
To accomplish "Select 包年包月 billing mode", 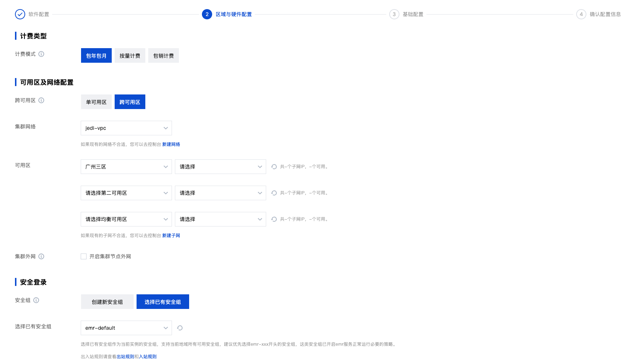I will click(96, 55).
